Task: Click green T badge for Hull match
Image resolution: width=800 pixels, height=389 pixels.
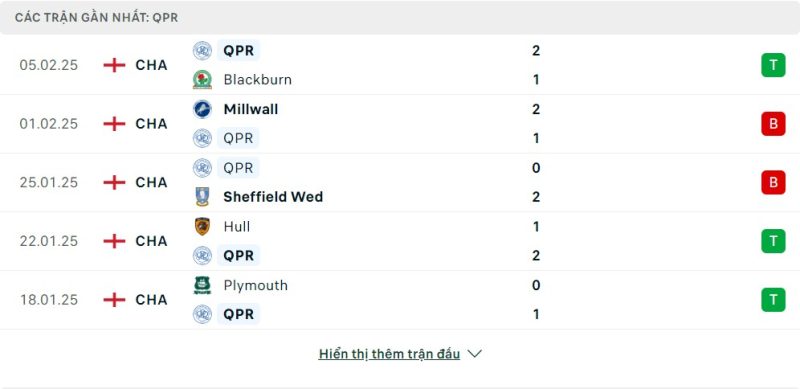Action: (x=773, y=241)
